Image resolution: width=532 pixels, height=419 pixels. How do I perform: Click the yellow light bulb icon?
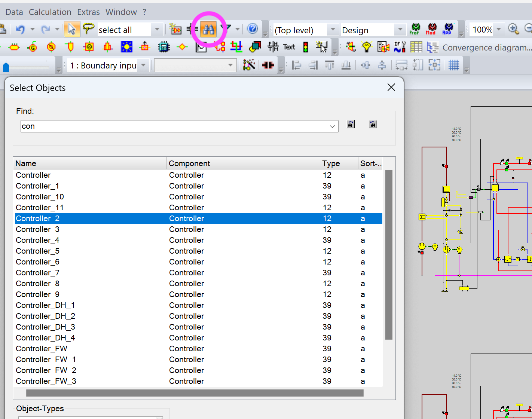[367, 47]
